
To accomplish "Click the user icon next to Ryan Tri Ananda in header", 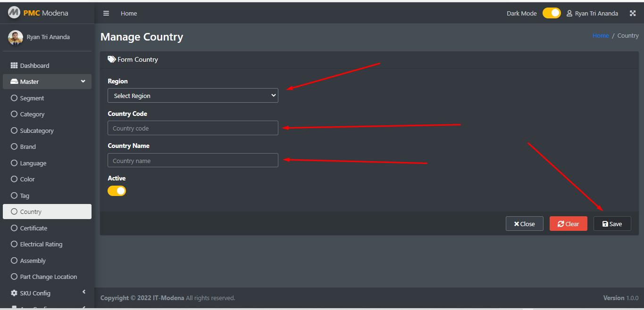I will 569,13.
